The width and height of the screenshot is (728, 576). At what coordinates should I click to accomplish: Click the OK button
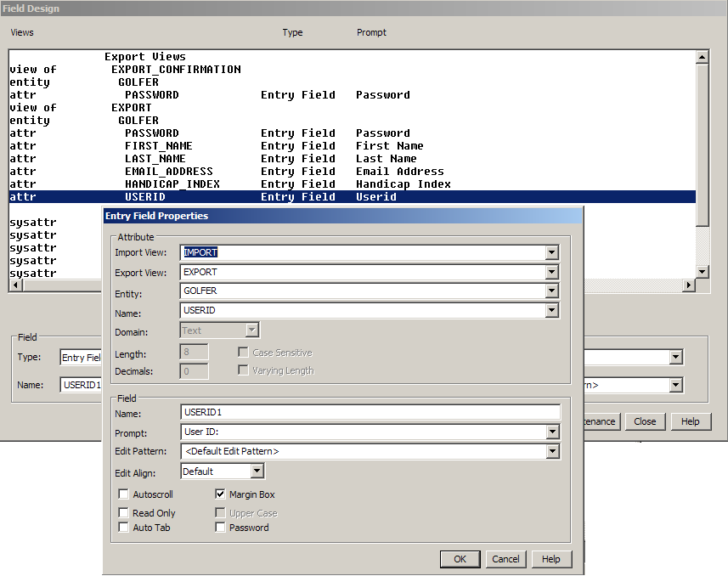click(x=460, y=559)
